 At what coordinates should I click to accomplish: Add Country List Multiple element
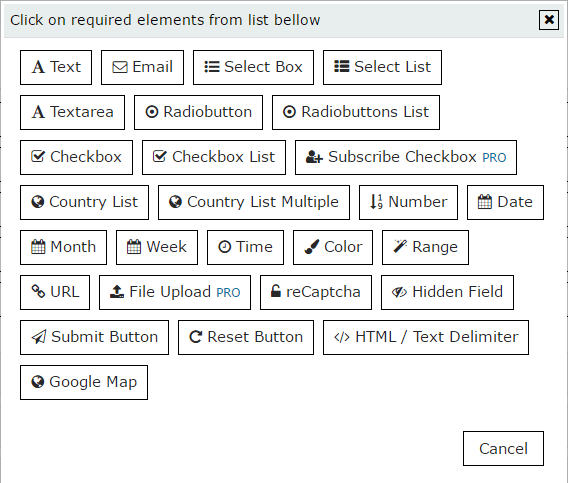254,202
